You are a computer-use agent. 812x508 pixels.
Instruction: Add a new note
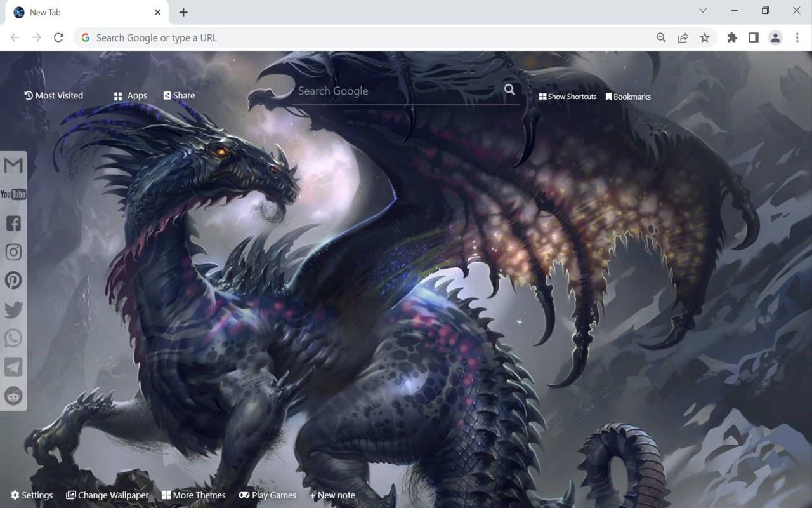pyautogui.click(x=332, y=495)
